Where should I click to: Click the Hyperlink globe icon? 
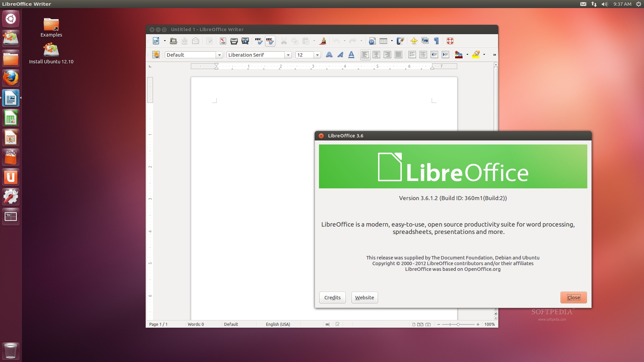372,41
